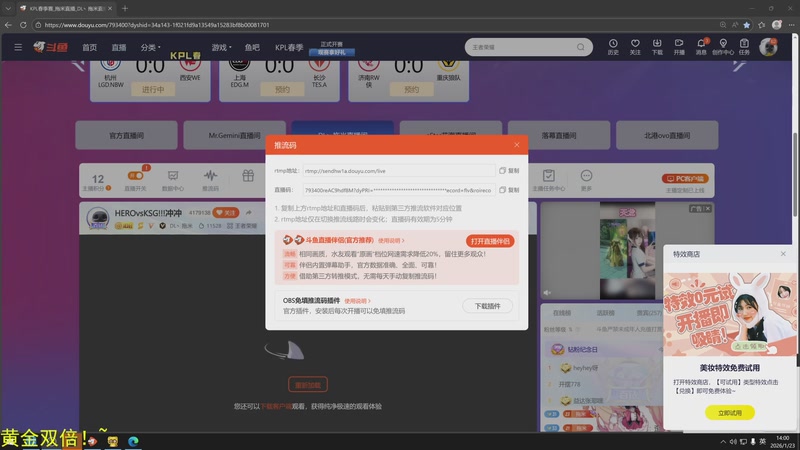Image resolution: width=800 pixels, height=450 pixels.
Task: Show hidden tray icons chevron in taskbar
Action: coord(723,441)
